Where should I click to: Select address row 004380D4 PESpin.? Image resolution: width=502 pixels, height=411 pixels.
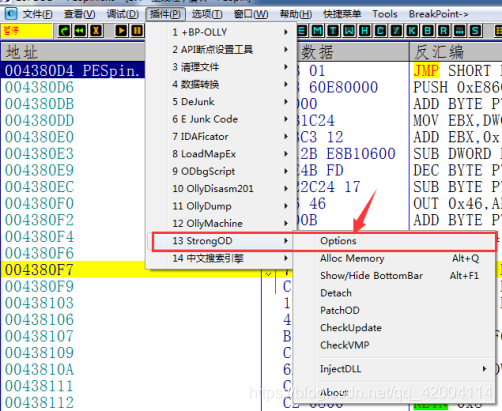point(73,70)
